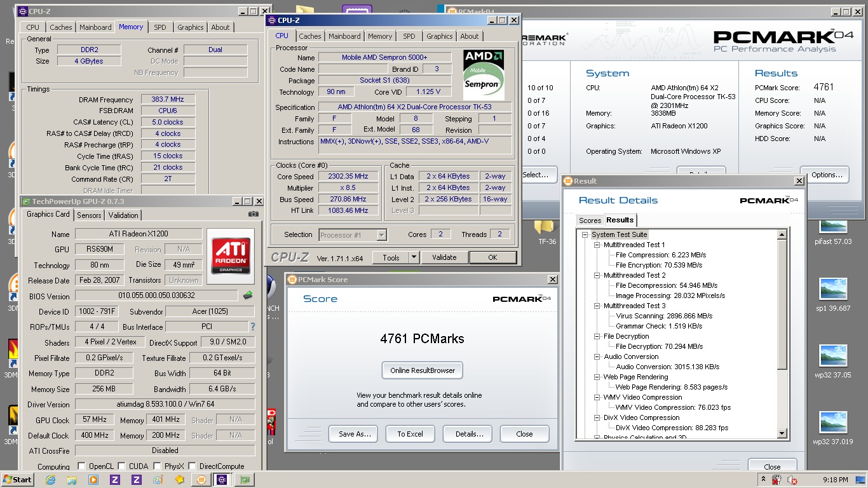The height and width of the screenshot is (488, 868).
Task: Collapse the File Decryption node
Action: (x=597, y=336)
